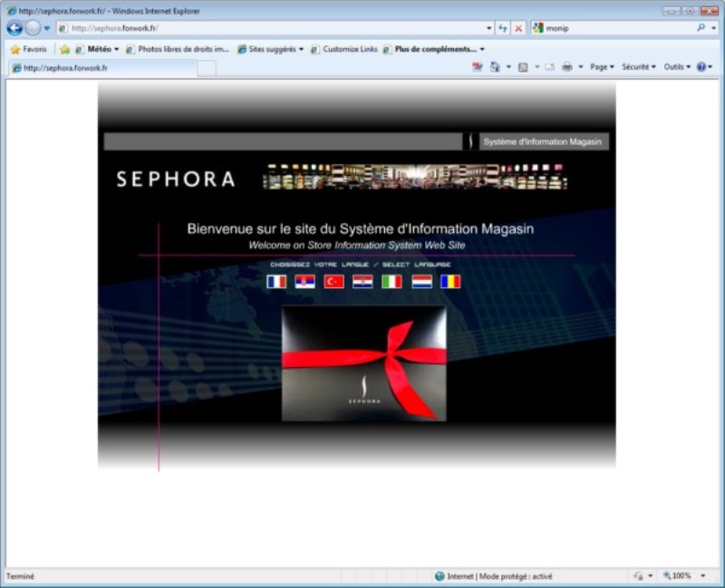Stop loading with the red X icon
This screenshot has width=725, height=588.
click(518, 28)
